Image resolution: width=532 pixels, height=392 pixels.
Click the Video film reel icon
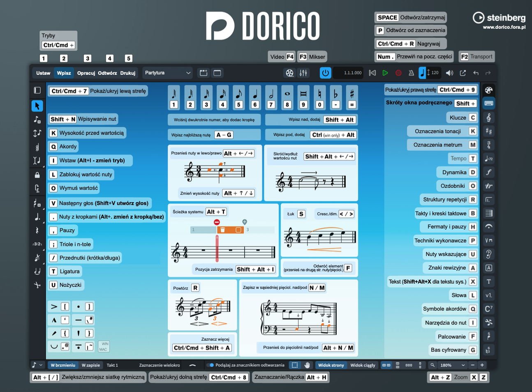point(290,73)
